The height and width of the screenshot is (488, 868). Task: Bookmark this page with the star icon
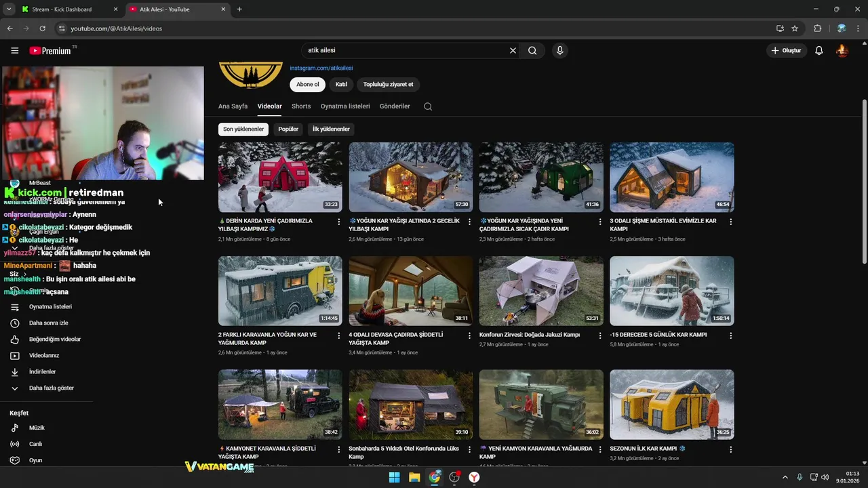click(795, 28)
